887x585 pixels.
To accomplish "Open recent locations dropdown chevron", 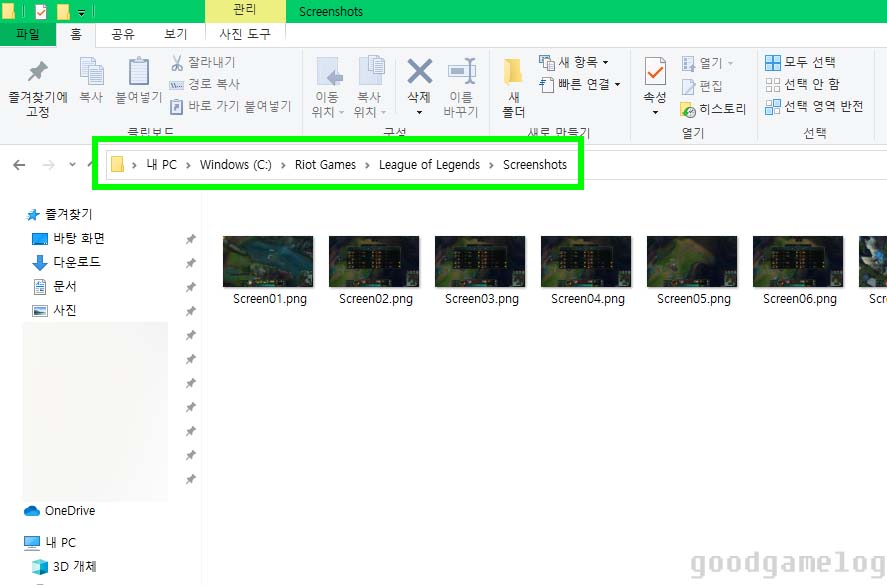I will coord(72,165).
